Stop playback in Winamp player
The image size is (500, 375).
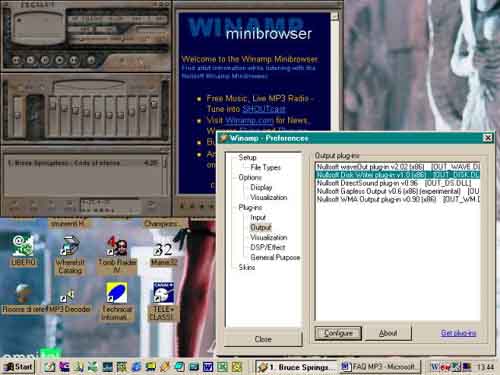60,60
